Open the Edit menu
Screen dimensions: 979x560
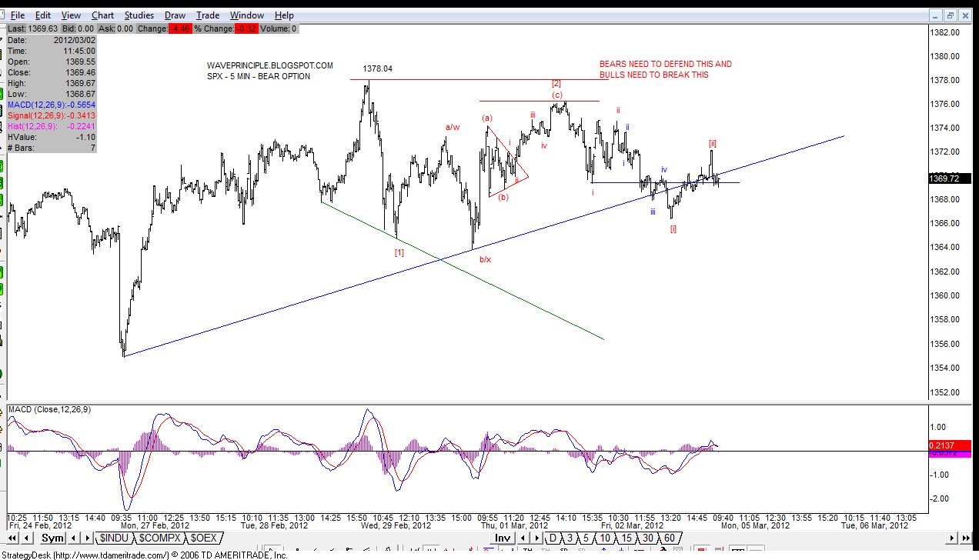pyautogui.click(x=43, y=15)
